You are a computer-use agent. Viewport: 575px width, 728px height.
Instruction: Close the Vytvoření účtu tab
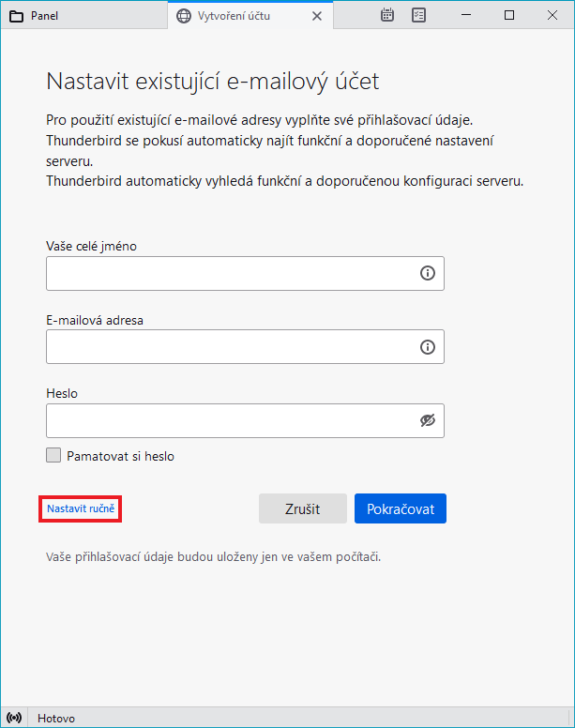tap(317, 16)
